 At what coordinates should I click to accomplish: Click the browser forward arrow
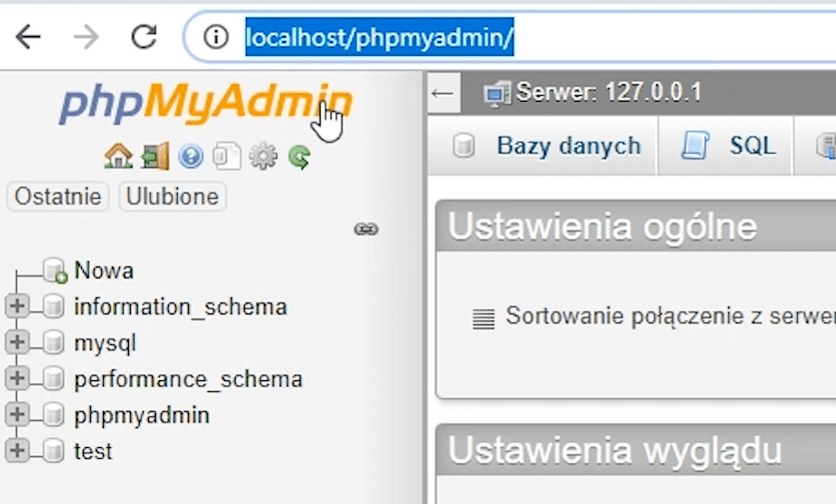coord(85,37)
